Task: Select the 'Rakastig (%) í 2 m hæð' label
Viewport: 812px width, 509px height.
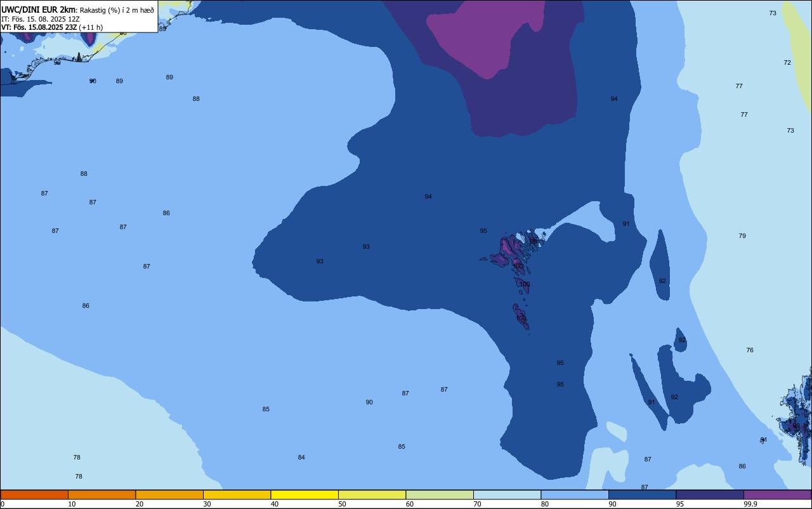Action: click(x=117, y=10)
